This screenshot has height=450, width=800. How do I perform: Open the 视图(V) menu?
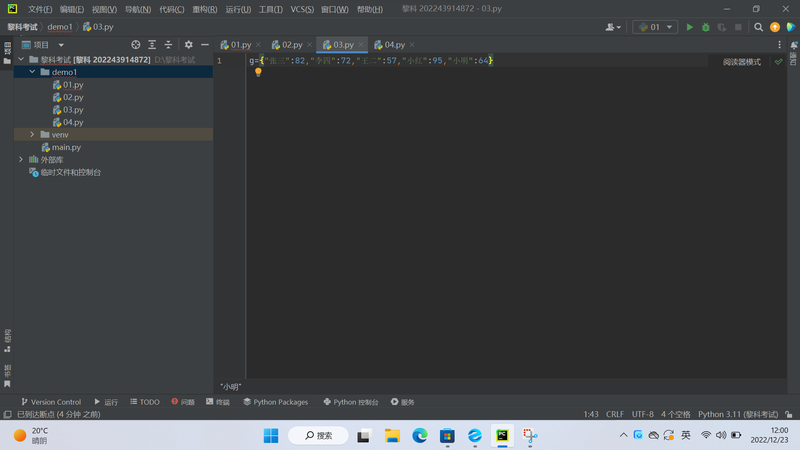[x=104, y=9]
